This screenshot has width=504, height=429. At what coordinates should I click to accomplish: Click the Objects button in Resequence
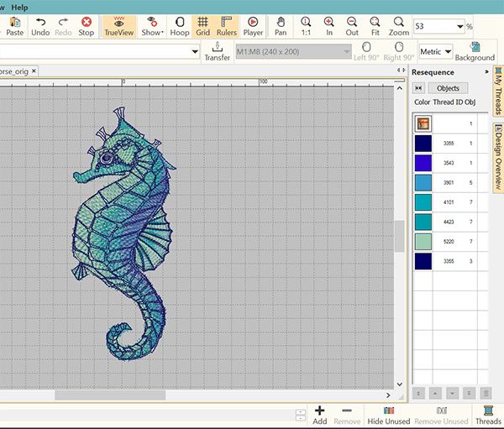pos(448,88)
